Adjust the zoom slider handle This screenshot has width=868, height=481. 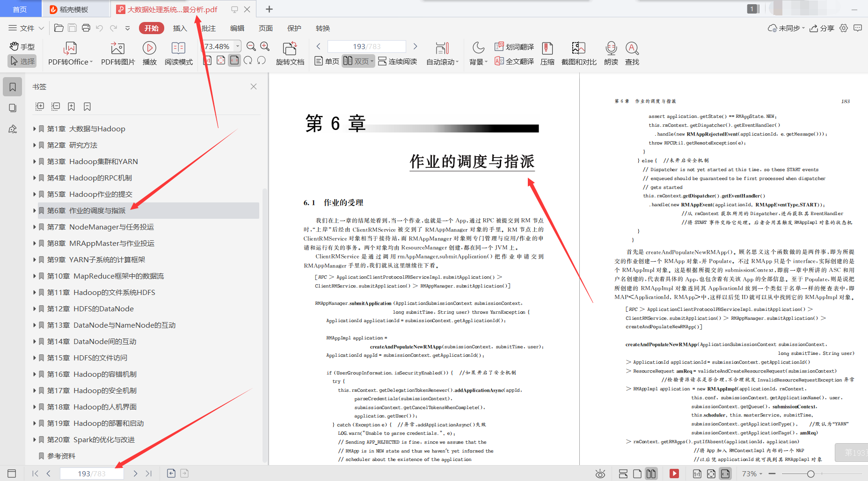coord(811,474)
